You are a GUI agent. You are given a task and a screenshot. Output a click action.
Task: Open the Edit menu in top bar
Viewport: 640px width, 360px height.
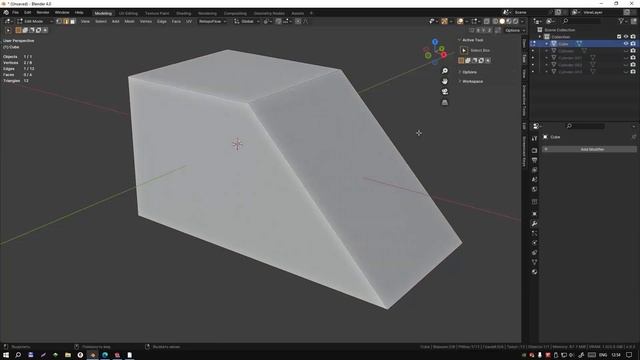27,13
